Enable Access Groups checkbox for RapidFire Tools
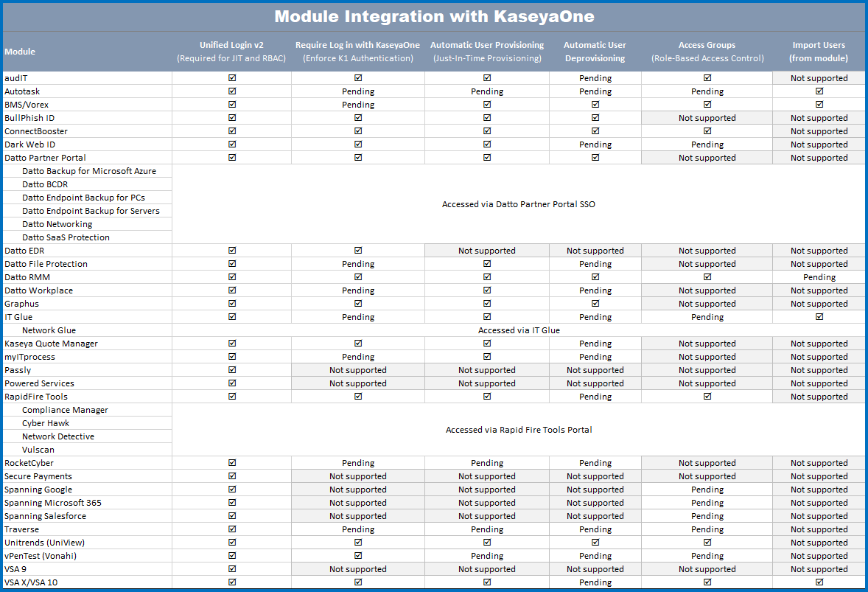Screen dimensions: 868x592 pos(707,397)
